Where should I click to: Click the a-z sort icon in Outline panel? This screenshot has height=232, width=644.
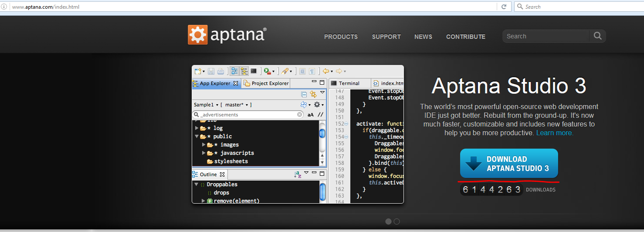(298, 174)
